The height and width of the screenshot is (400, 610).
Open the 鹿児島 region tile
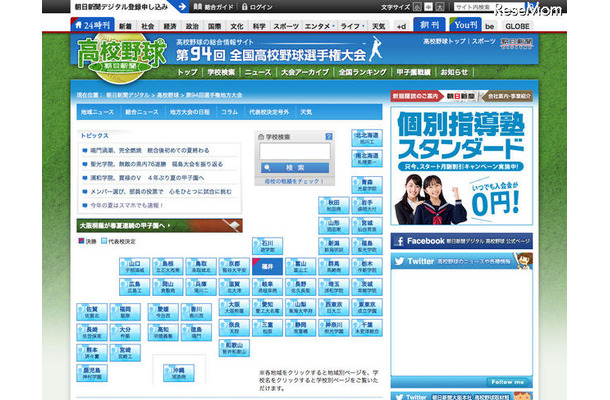(x=92, y=373)
